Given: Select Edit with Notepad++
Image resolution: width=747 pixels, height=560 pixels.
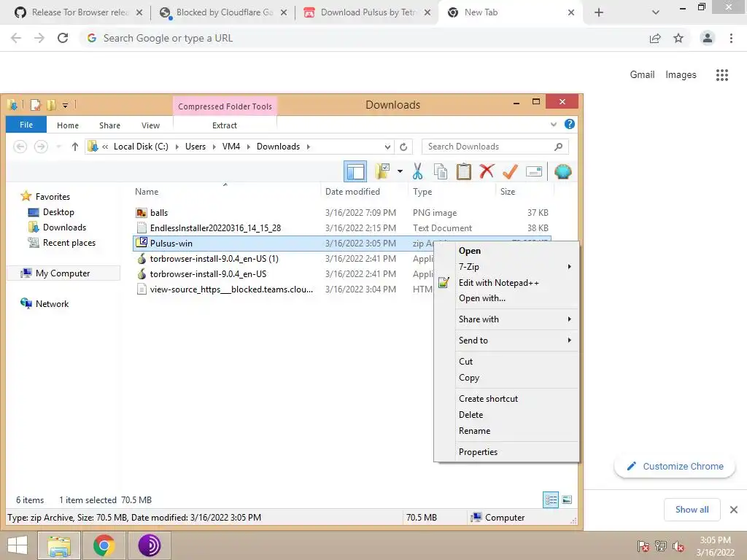Looking at the screenshot, I should point(506,283).
